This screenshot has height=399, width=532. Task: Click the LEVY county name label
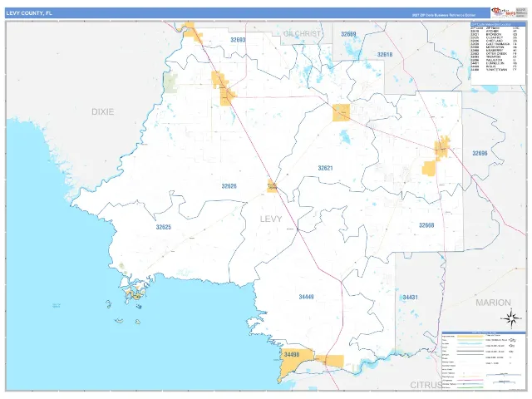(271, 219)
